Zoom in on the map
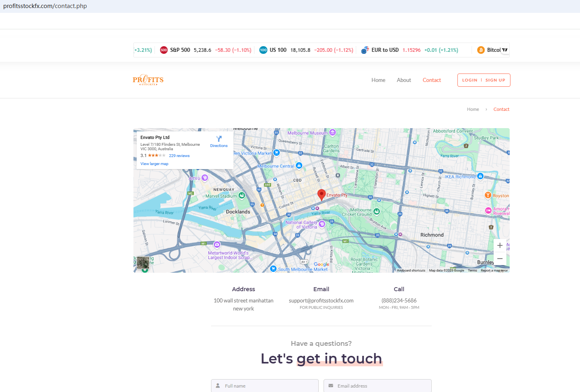This screenshot has height=392, width=580. pos(500,245)
